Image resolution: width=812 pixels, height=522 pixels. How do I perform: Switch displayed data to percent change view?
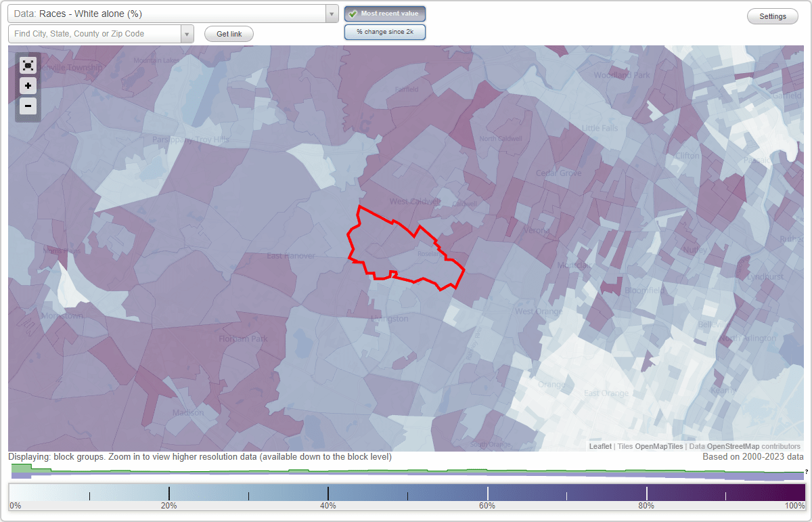pos(385,31)
